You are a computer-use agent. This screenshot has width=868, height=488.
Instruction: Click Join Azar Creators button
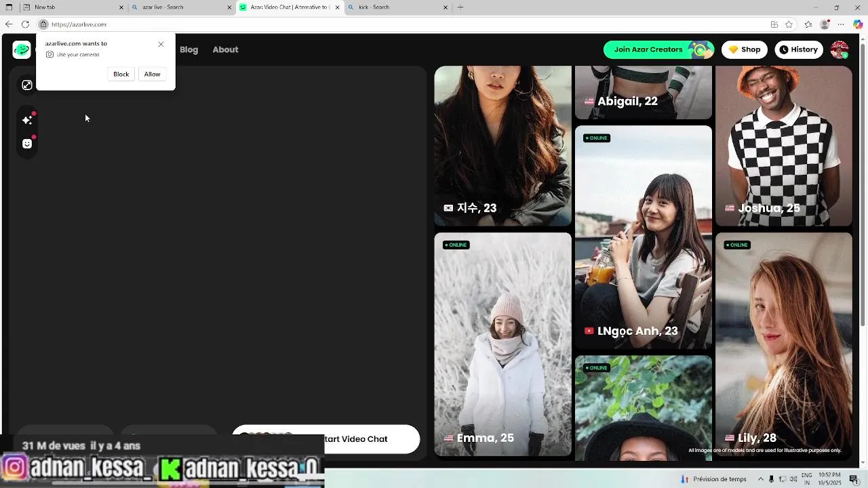coord(658,49)
